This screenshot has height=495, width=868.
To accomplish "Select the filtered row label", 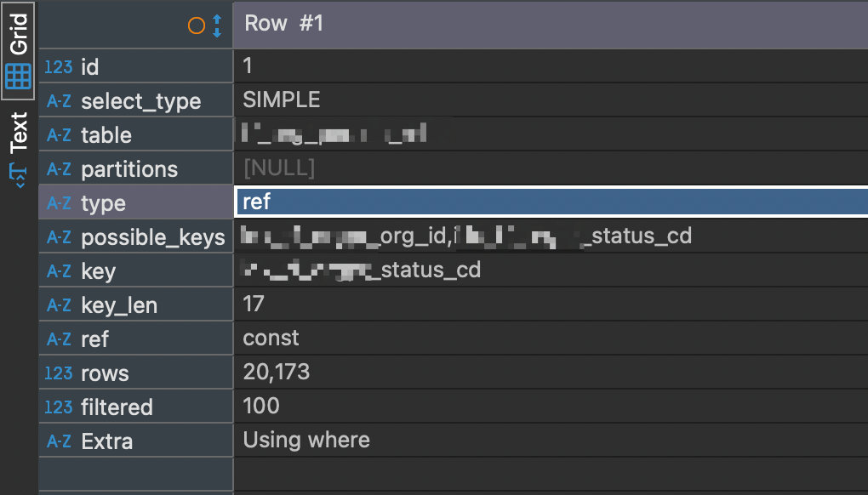I will click(117, 407).
